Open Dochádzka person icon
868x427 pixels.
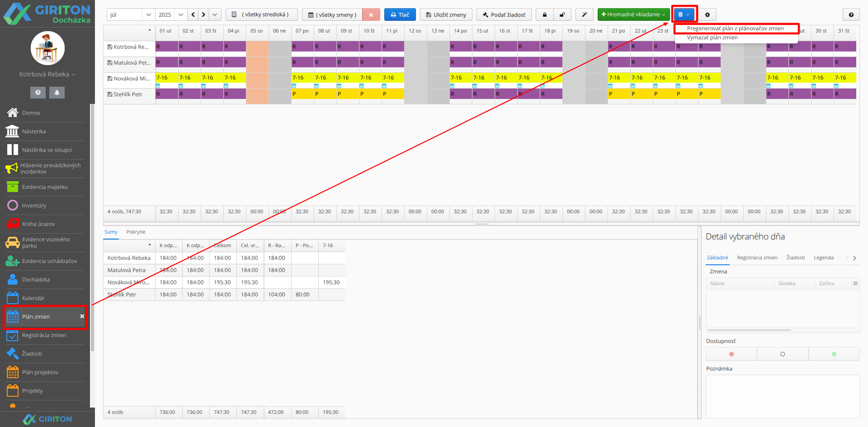tap(13, 279)
